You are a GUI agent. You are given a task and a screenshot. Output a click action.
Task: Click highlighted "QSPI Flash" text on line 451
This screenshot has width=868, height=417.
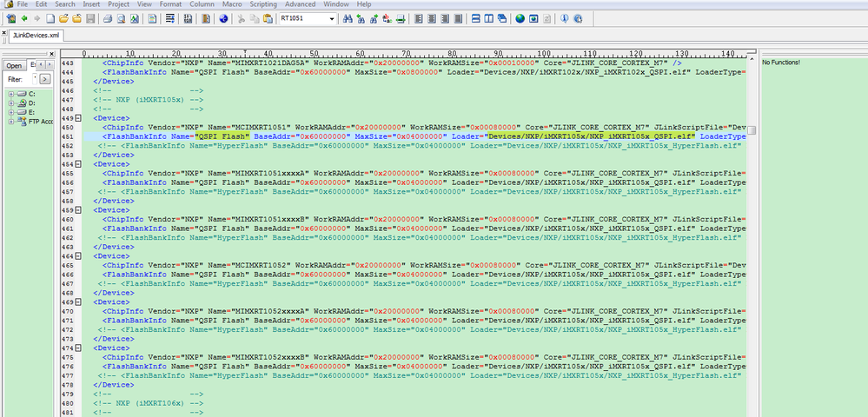(x=222, y=136)
